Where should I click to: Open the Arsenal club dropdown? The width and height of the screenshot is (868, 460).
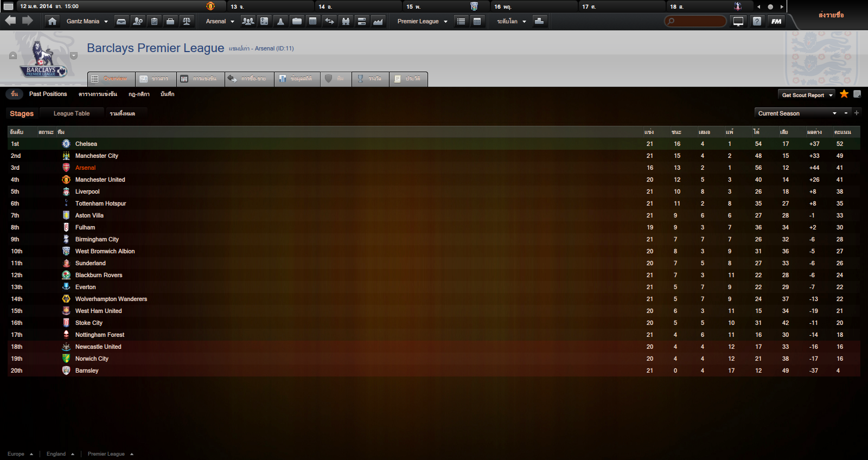click(x=220, y=21)
